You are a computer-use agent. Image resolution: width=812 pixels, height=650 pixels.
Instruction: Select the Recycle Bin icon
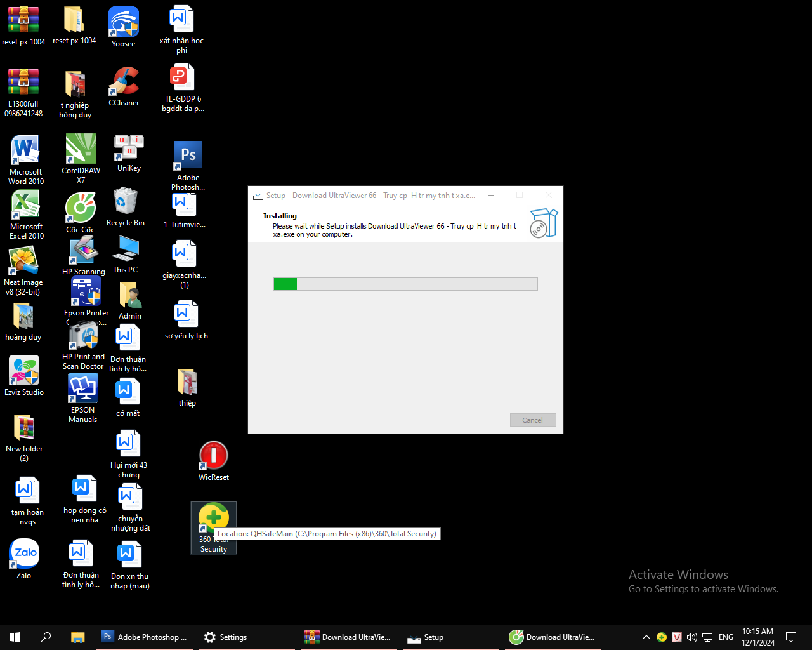(126, 202)
